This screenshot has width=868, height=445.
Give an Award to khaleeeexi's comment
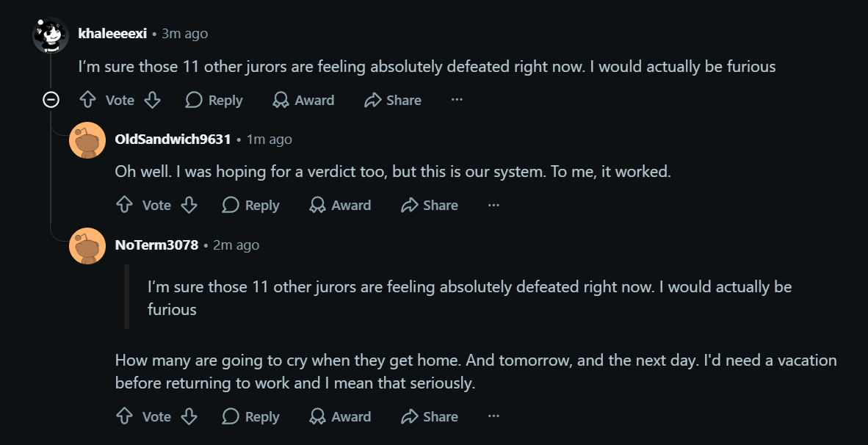[x=303, y=100]
